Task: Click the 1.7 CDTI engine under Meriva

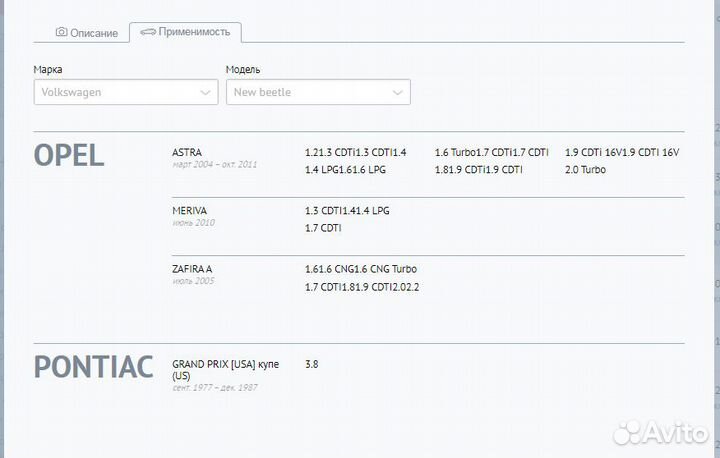Action: tap(323, 228)
